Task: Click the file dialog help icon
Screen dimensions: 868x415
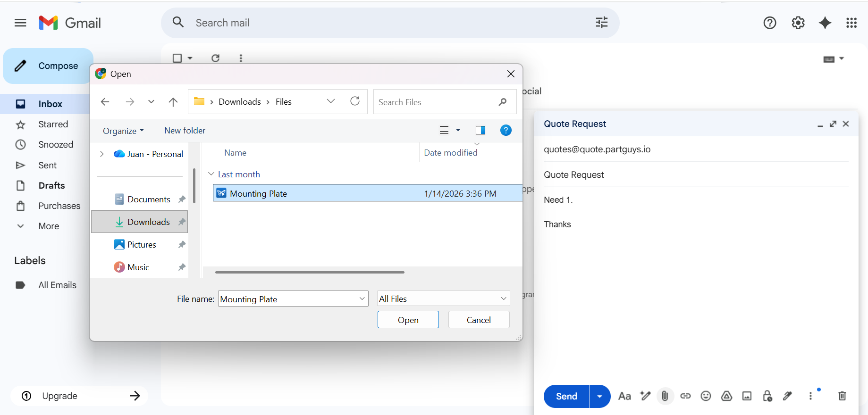Action: pos(506,130)
